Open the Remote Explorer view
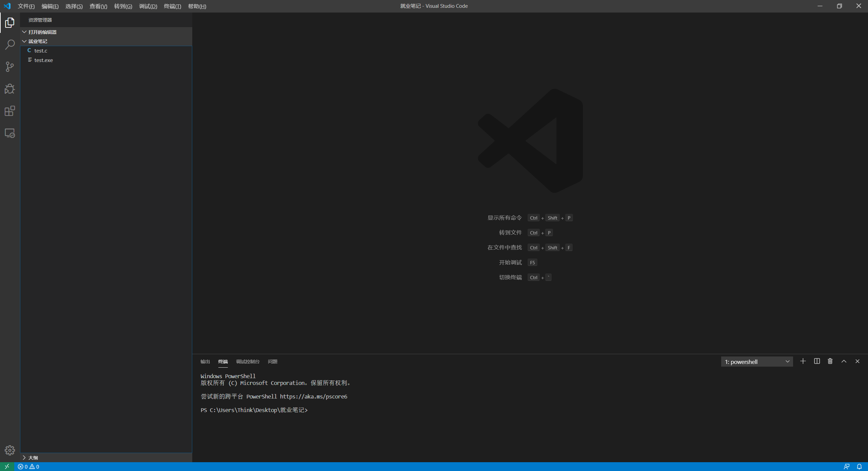 [10, 133]
